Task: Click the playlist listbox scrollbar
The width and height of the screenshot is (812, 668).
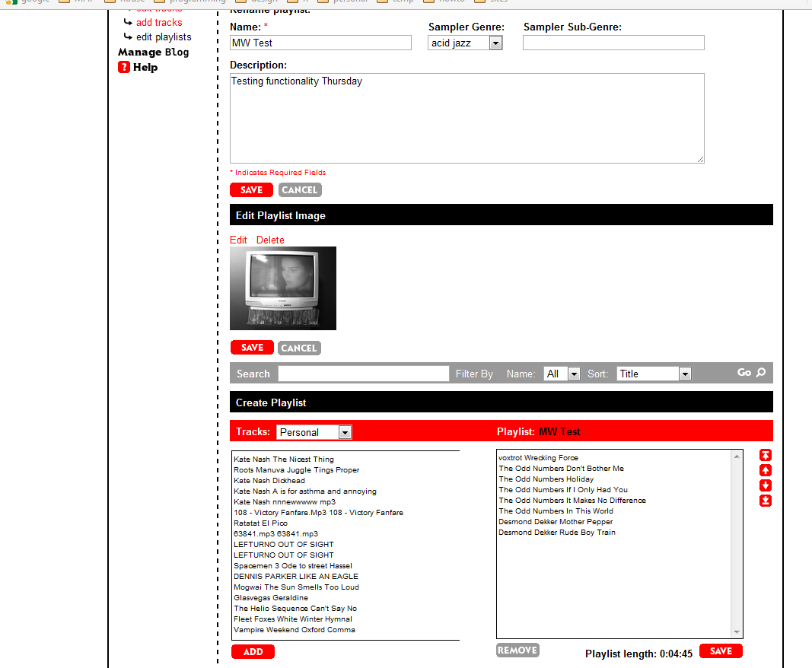Action: coord(736,543)
